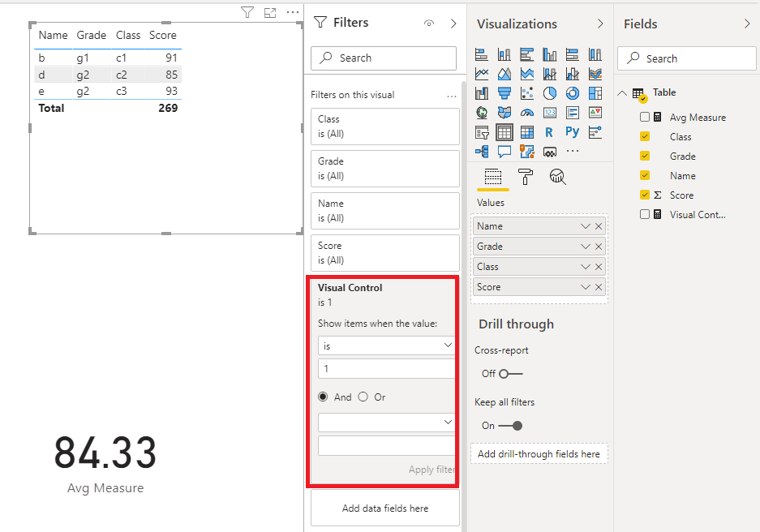
Task: Remove Class from Values with X
Action: coord(599,267)
